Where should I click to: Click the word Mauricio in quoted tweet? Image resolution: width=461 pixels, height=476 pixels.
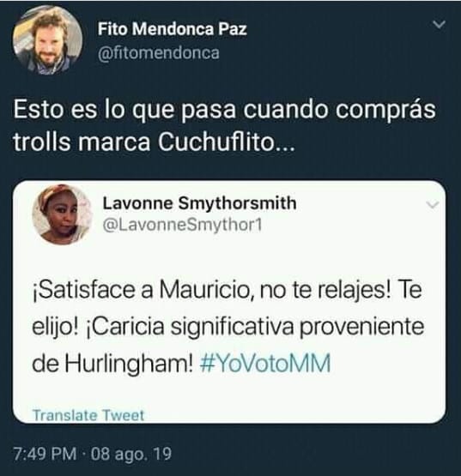click(204, 290)
